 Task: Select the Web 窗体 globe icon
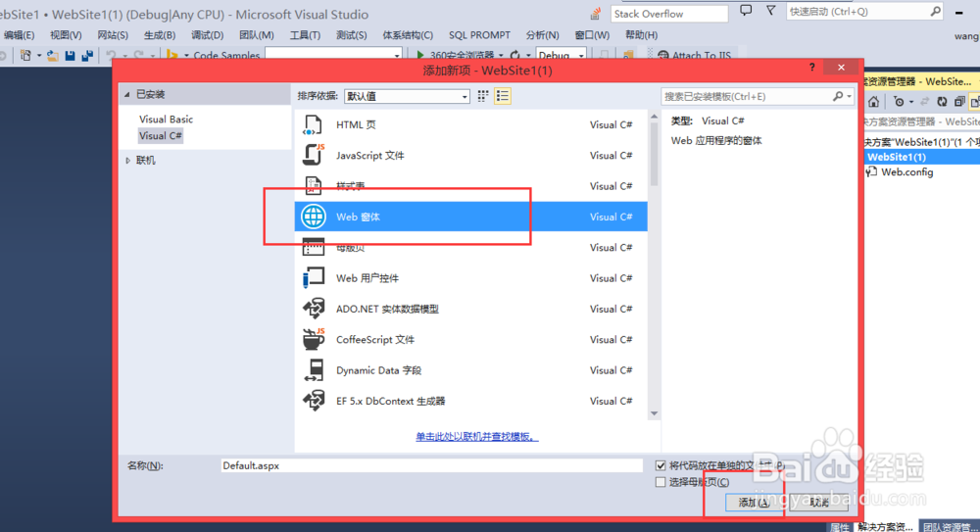pyautogui.click(x=314, y=217)
